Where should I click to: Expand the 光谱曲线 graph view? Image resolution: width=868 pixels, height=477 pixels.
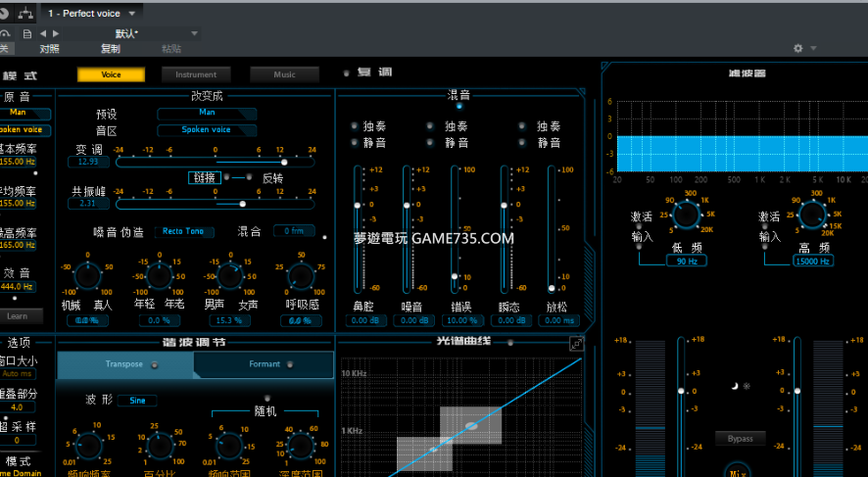coord(577,344)
